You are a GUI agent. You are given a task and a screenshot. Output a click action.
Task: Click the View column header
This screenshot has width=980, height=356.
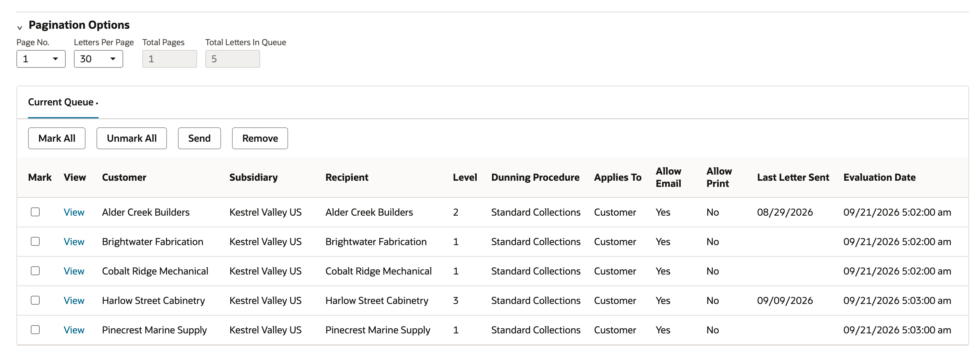[x=75, y=177]
